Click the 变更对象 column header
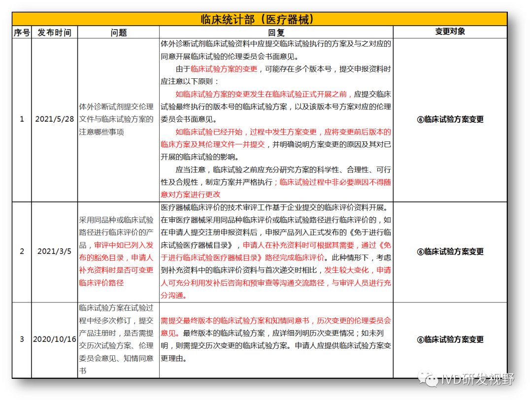The height and width of the screenshot is (403, 532). [x=450, y=32]
